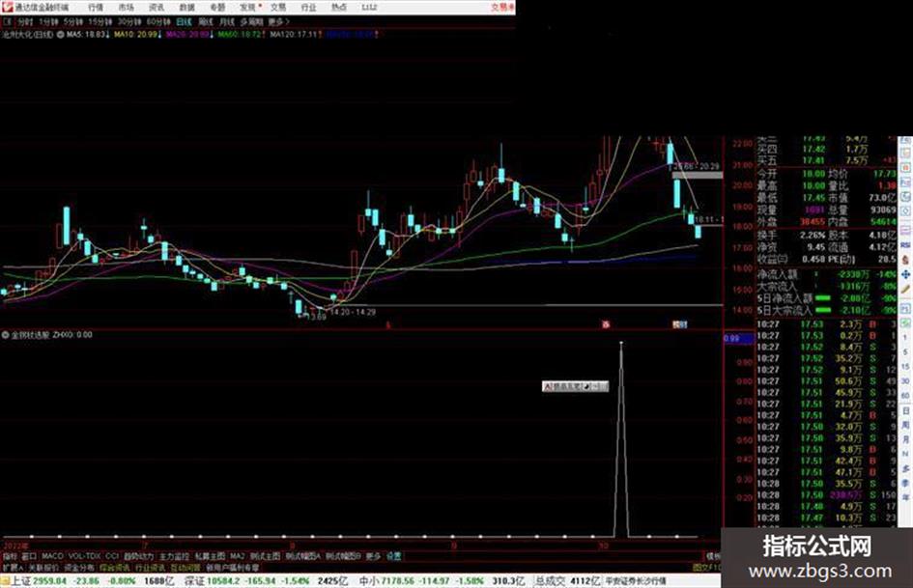
Task: Apply the 主力监控 indicator
Action: [x=174, y=556]
